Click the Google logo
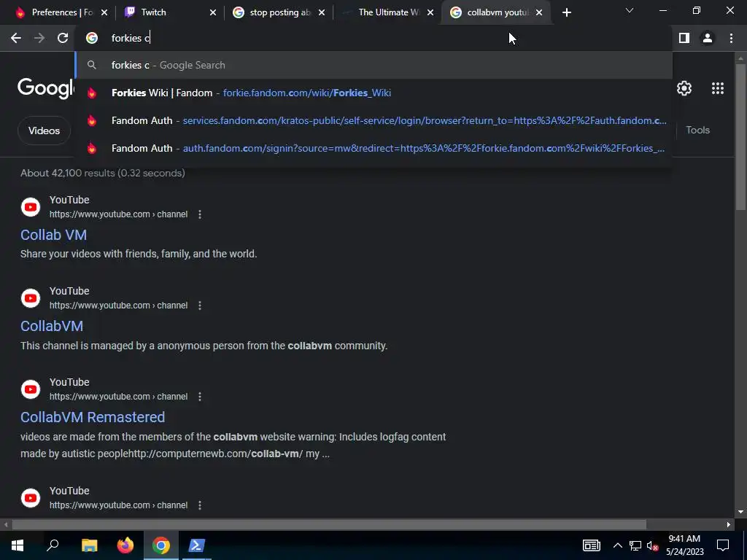 click(x=46, y=88)
